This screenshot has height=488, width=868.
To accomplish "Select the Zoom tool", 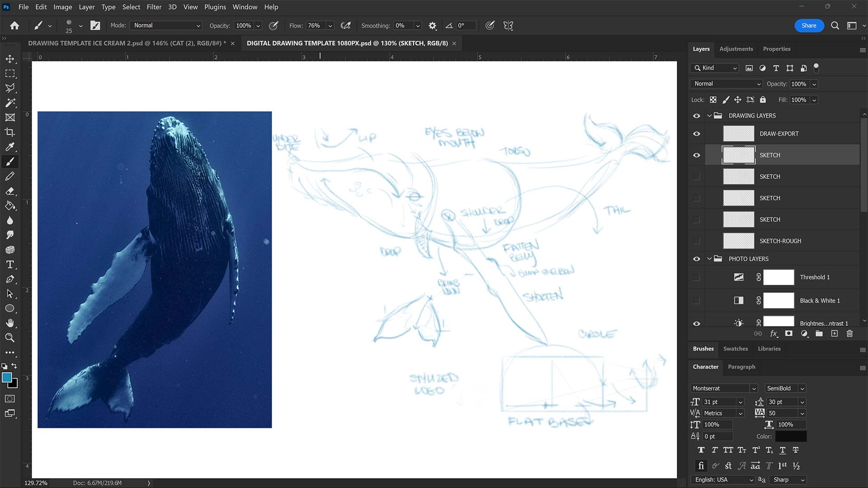I will point(10,338).
